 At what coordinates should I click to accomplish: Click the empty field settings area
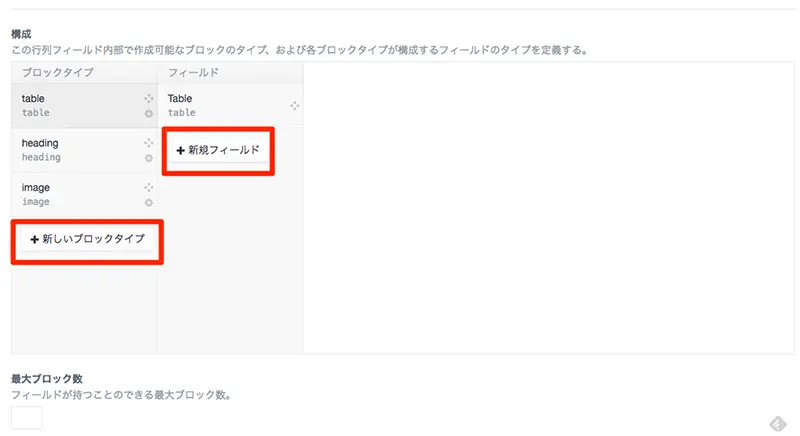pyautogui.click(x=549, y=208)
